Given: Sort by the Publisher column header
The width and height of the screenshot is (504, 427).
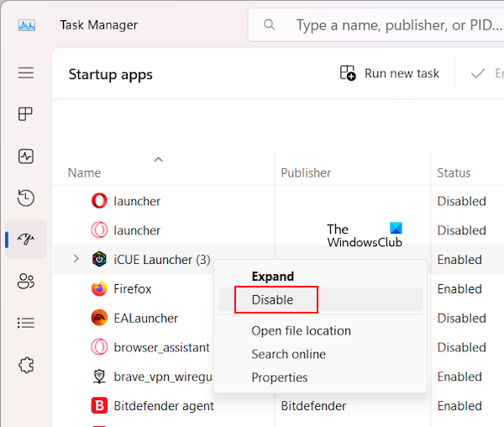Looking at the screenshot, I should coord(306,172).
